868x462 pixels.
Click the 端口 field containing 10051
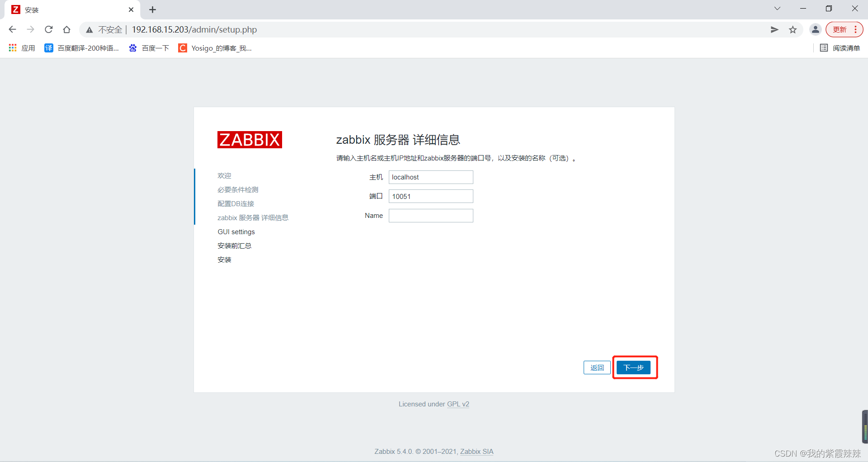pos(431,196)
